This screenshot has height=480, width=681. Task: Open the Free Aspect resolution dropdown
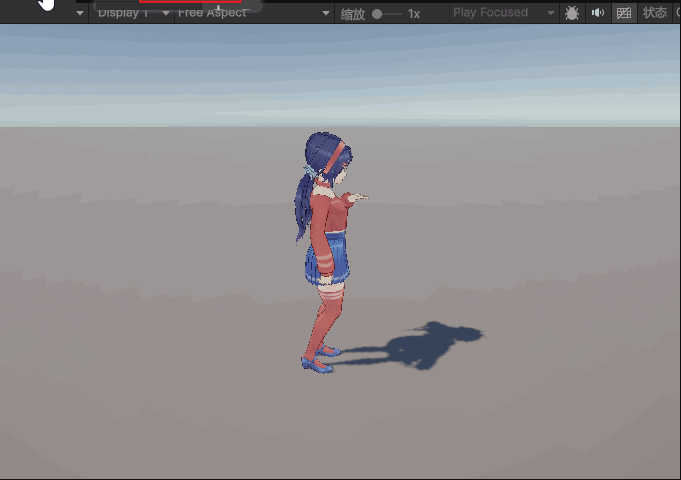coord(253,13)
